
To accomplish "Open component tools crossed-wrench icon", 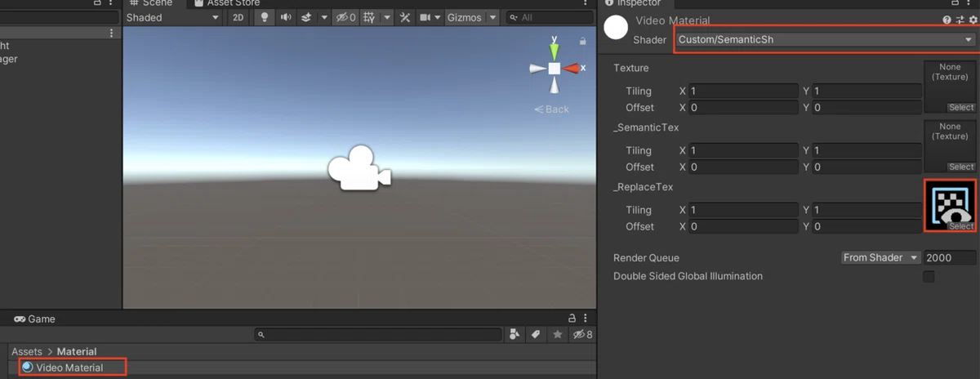I will point(405,17).
